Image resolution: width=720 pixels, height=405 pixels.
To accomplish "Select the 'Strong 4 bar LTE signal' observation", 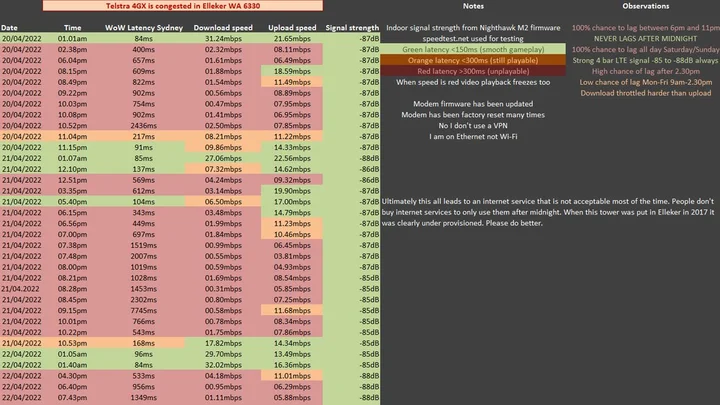I will (x=645, y=60).
